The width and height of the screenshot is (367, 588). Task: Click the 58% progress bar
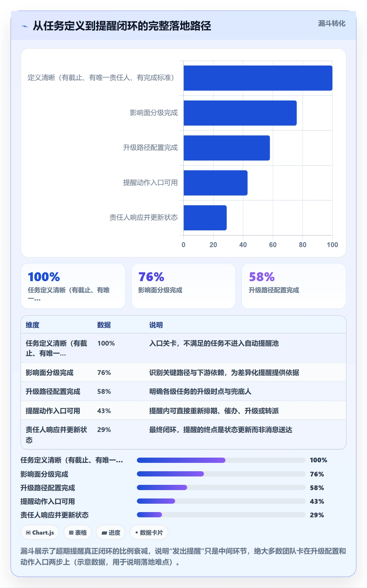[x=221, y=487]
